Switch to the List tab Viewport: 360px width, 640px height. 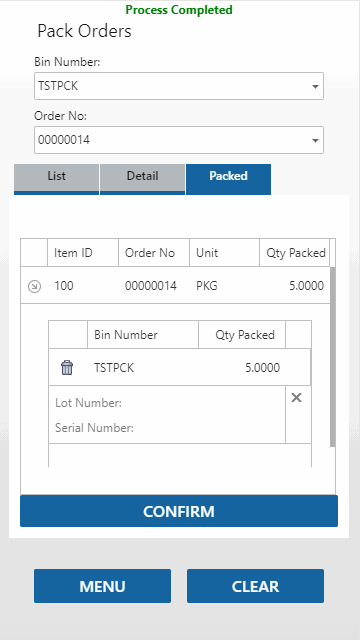[x=56, y=179]
